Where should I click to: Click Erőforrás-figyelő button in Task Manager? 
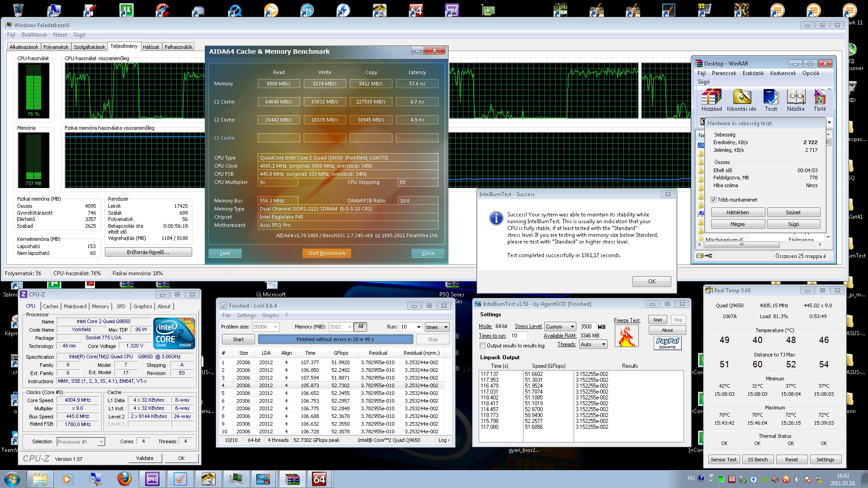coord(148,252)
